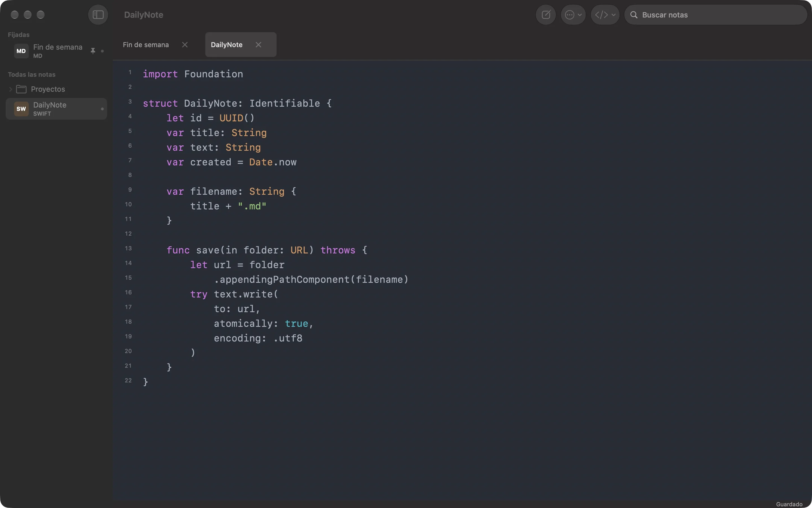
Task: Open DailyNote in the notes list
Action: (56, 109)
